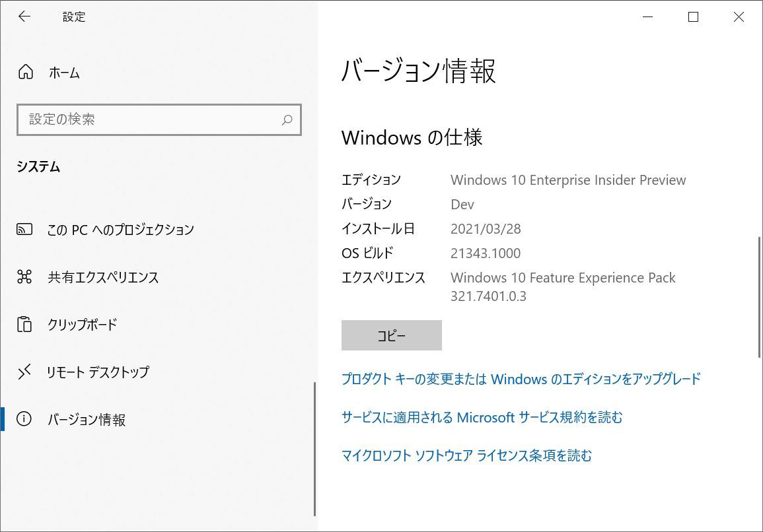This screenshot has height=532, width=763.
Task: Click リモート デスクトップ icon
Action: point(24,372)
